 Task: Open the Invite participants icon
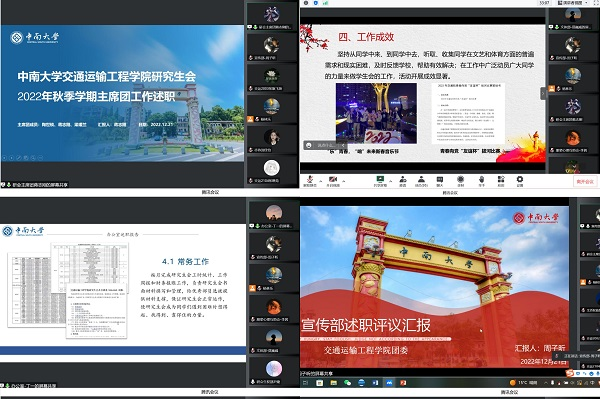point(403,181)
